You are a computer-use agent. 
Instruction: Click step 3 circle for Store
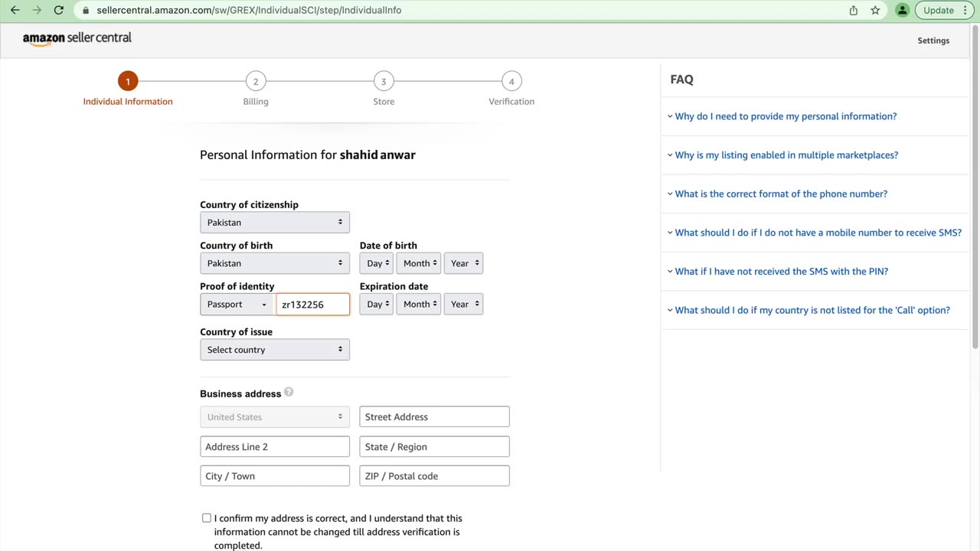click(x=384, y=81)
